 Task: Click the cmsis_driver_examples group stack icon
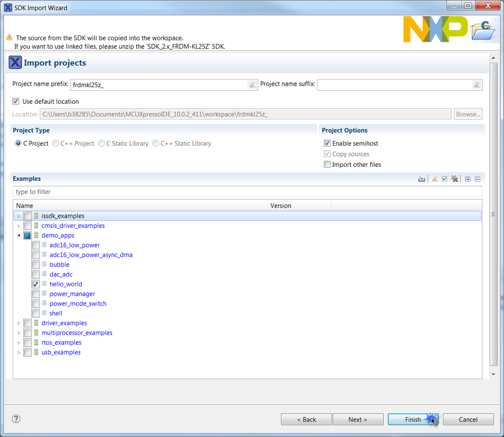pyautogui.click(x=36, y=225)
